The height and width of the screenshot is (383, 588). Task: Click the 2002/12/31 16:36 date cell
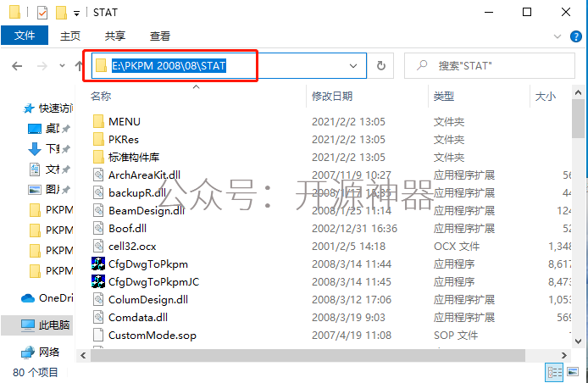pos(354,229)
